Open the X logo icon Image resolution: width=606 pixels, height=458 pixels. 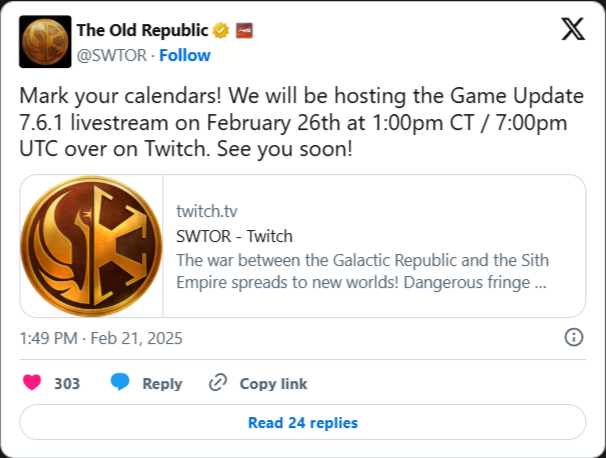[573, 29]
